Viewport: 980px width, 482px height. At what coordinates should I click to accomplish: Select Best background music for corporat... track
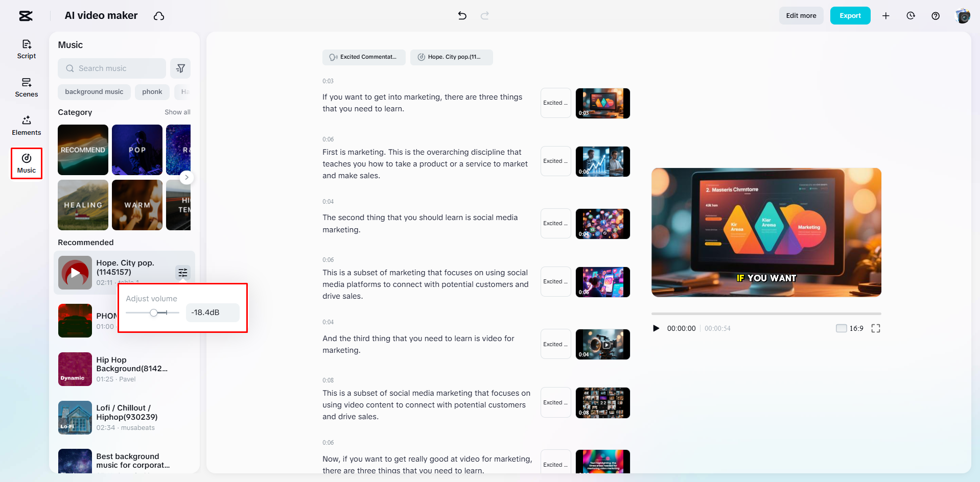point(124,461)
